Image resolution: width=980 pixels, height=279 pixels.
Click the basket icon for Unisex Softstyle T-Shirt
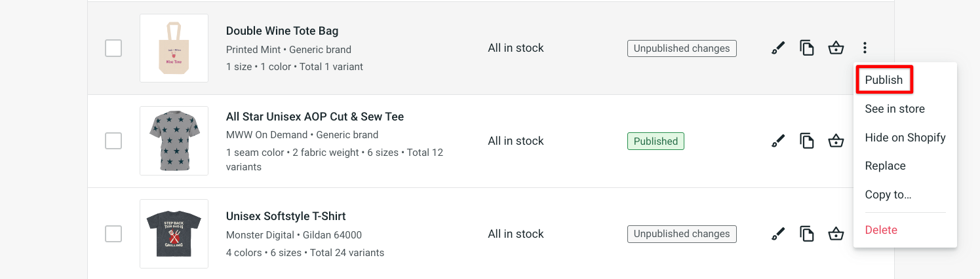836,234
